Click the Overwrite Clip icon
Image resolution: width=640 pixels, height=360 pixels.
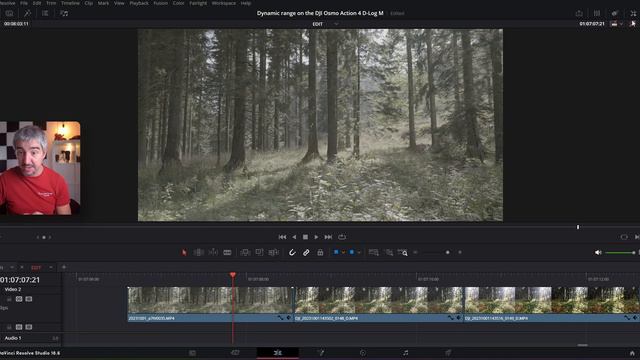(x=259, y=253)
